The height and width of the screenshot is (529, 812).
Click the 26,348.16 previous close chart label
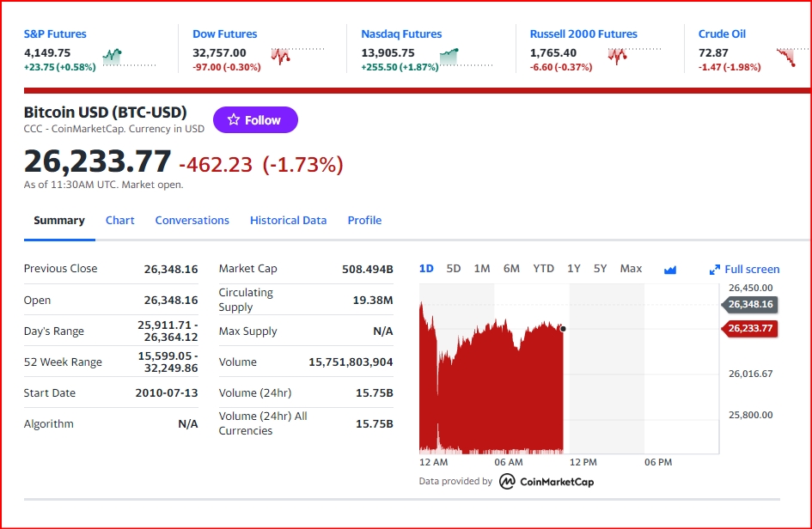[750, 304]
